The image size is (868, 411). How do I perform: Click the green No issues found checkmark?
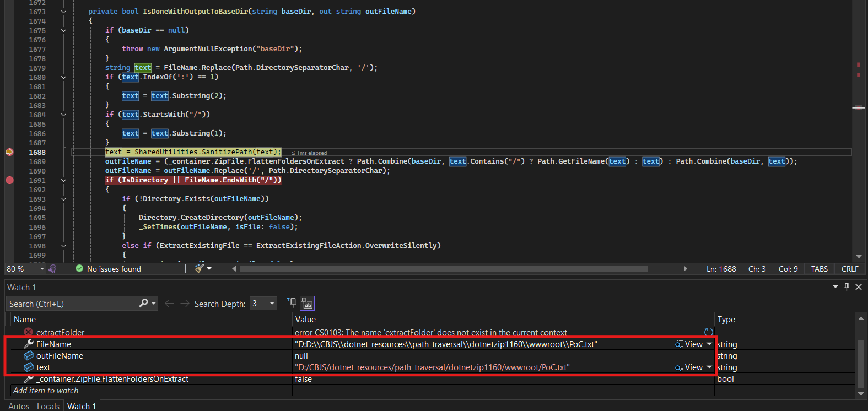click(x=79, y=269)
